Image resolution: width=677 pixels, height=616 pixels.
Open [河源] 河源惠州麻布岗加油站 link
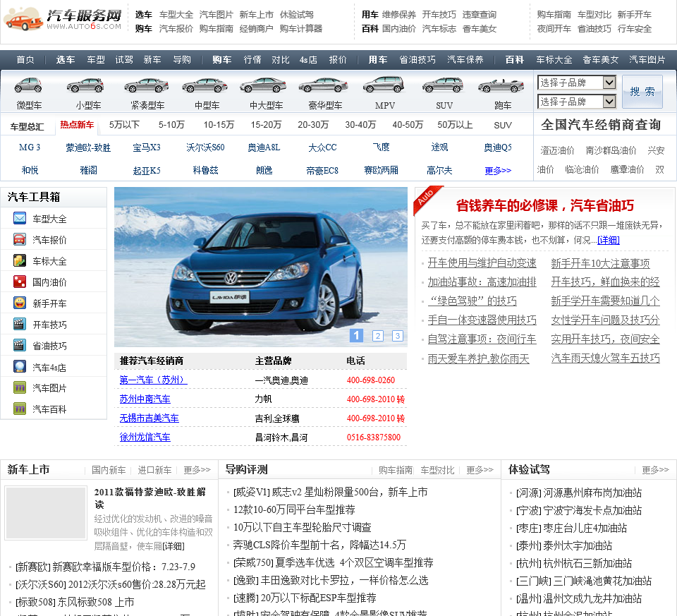(x=579, y=493)
